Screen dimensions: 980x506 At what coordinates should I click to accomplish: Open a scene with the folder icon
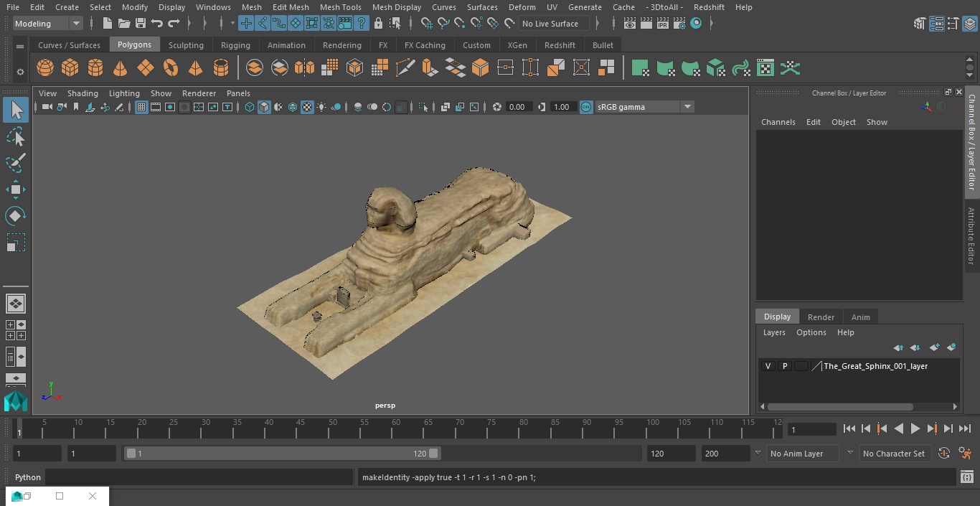point(124,24)
